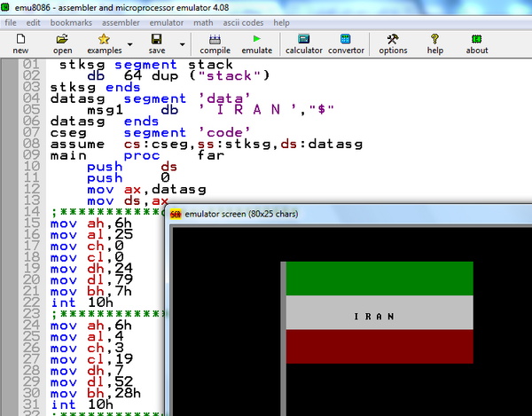Open the math menu
Viewport: 532px width, 416px height.
203,23
